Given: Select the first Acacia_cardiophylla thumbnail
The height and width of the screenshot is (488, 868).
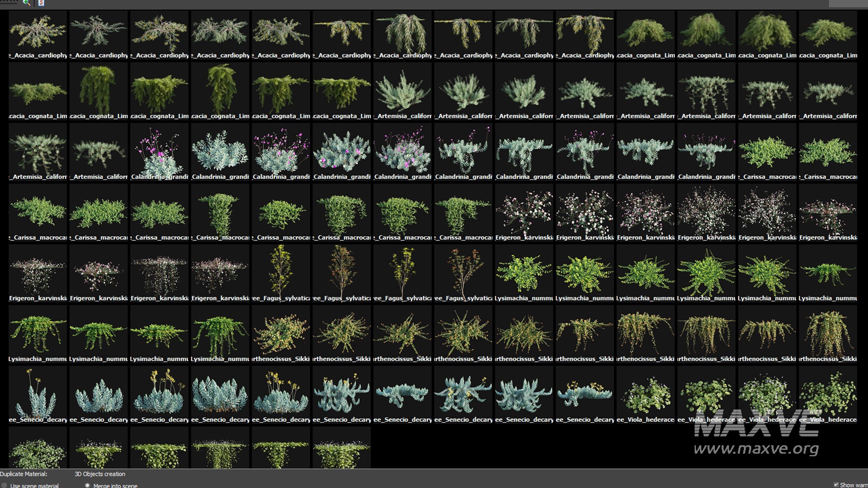Looking at the screenshot, I should (38, 32).
